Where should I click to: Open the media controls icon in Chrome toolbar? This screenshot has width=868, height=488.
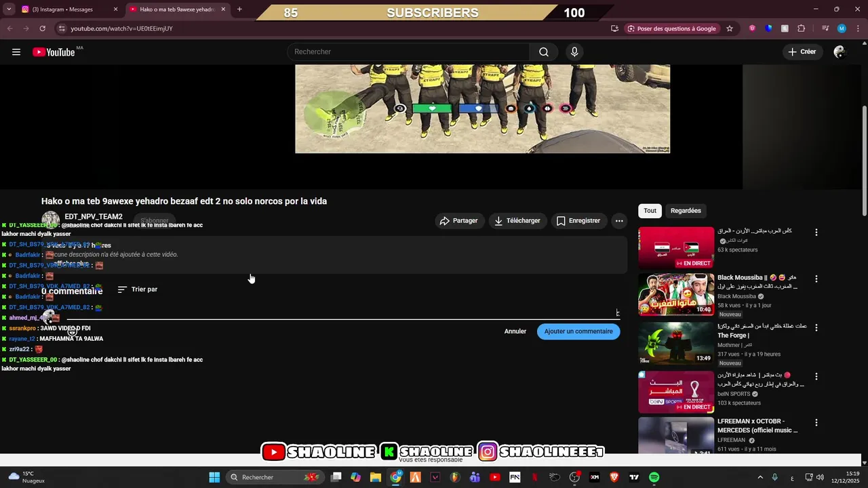pyautogui.click(x=825, y=28)
